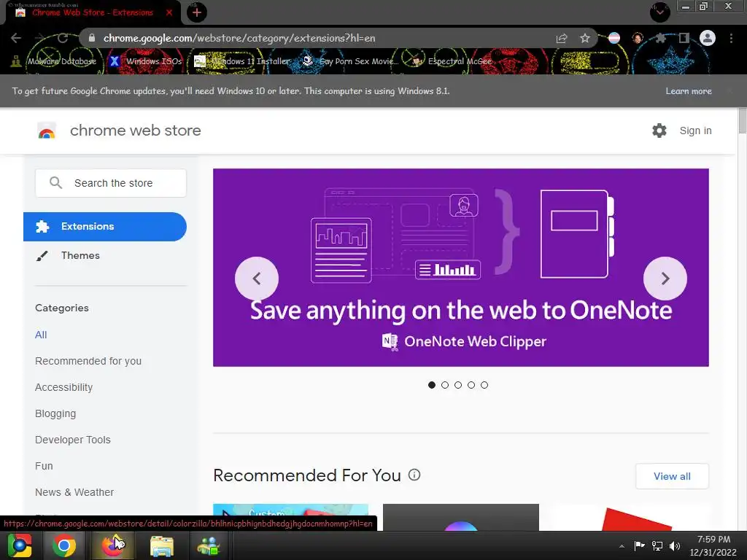Switch to the Chrome Web Store tab
Screen dimensions: 747x560
pos(93,12)
